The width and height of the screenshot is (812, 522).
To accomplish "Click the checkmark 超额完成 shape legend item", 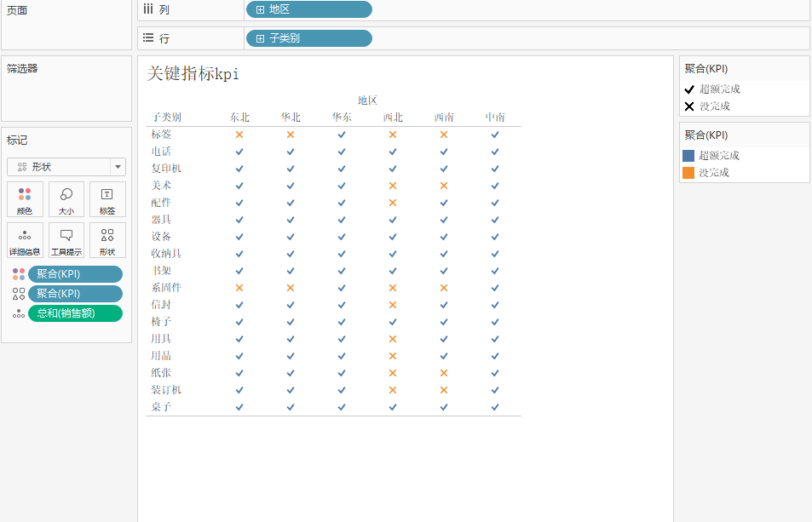I will tap(712, 89).
